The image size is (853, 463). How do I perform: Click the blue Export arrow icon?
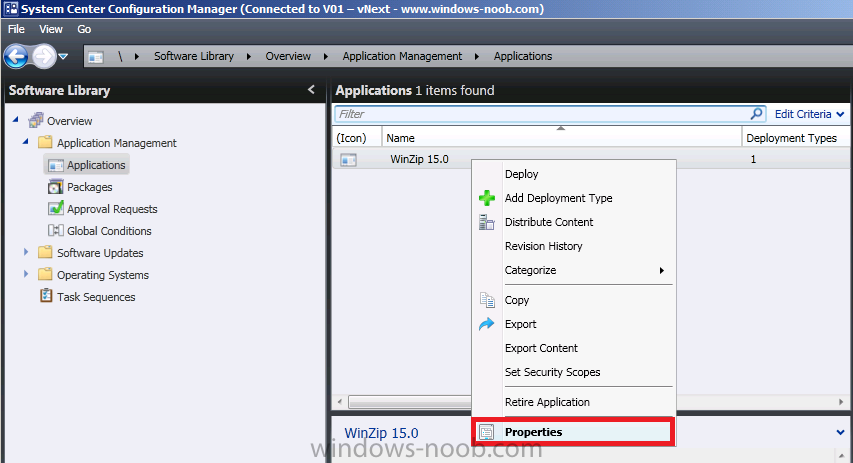pyautogui.click(x=486, y=324)
